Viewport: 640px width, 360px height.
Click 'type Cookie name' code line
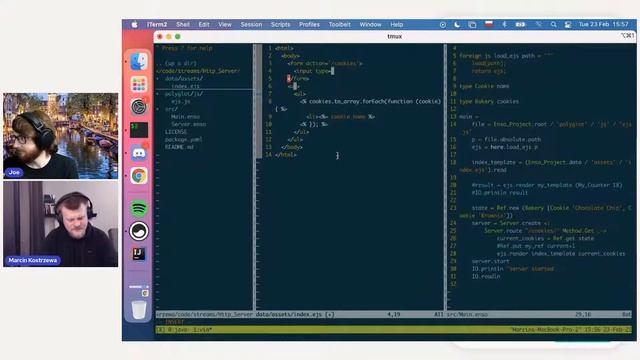pos(484,86)
